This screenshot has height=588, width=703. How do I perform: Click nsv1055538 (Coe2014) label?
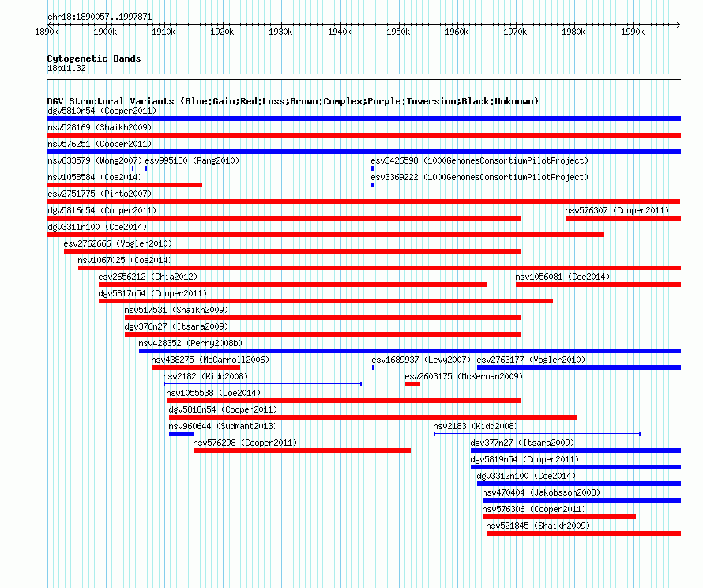coord(213,393)
